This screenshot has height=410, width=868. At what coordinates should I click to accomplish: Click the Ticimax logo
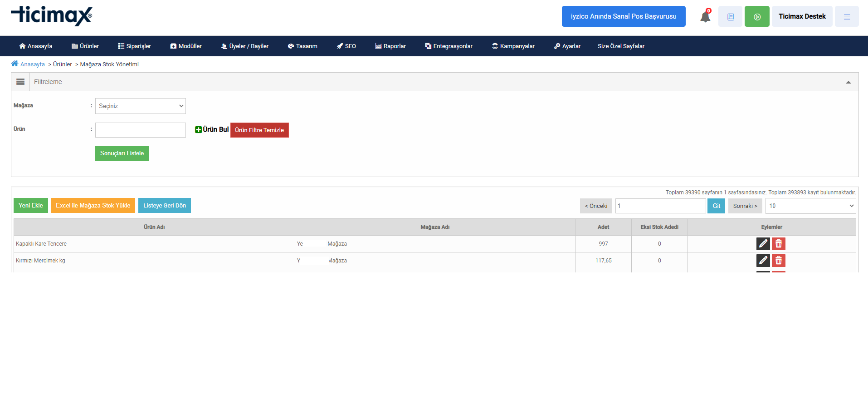51,16
